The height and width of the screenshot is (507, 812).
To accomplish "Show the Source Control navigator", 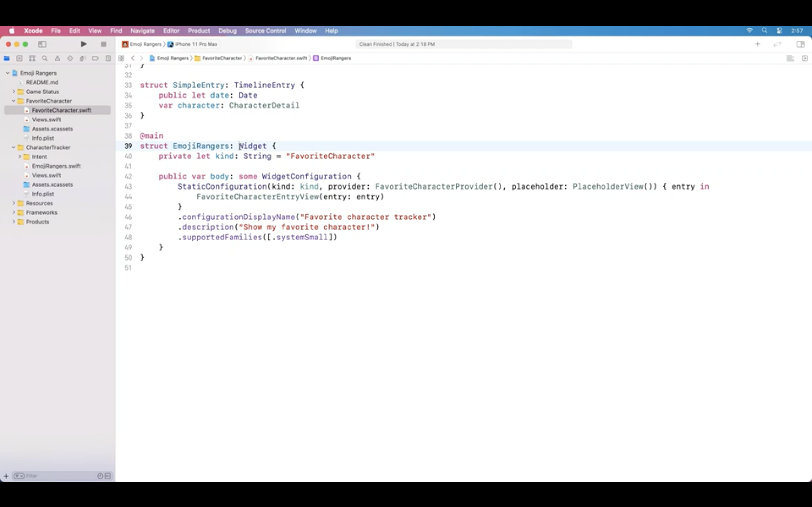I will (x=20, y=58).
